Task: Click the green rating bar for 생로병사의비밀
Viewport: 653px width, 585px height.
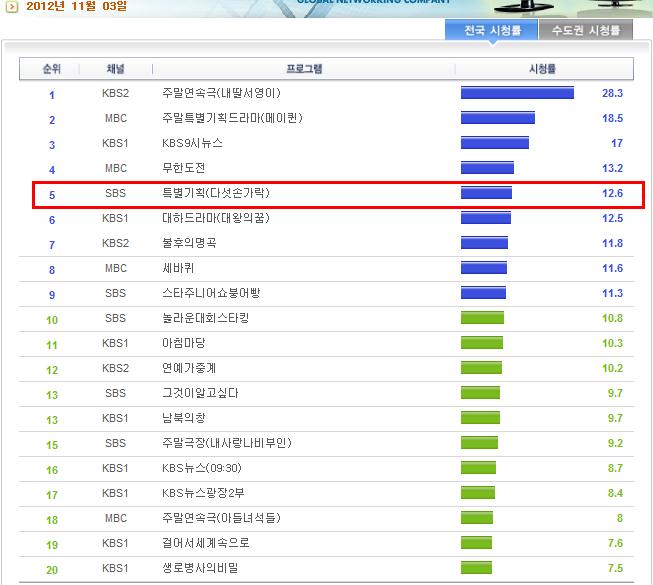Action: 476,567
